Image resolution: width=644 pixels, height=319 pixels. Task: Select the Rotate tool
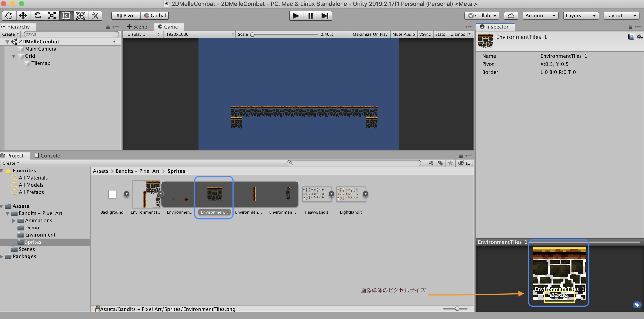(37, 16)
